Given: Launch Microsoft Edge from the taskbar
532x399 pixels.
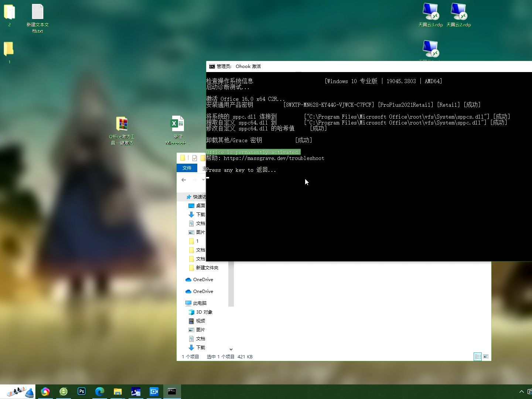Looking at the screenshot, I should click(x=100, y=391).
